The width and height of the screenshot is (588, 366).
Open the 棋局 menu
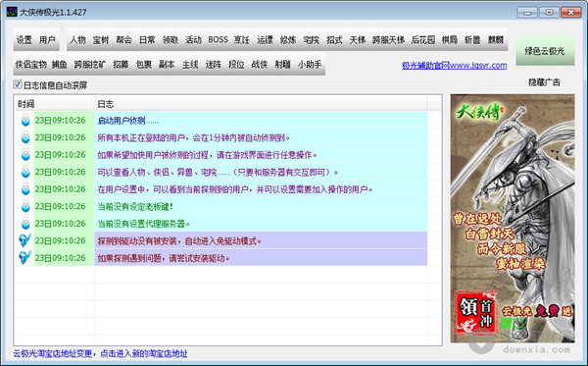[x=450, y=40]
